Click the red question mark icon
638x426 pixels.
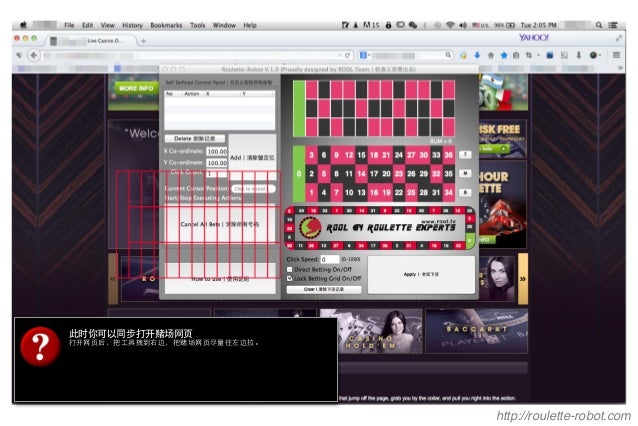(x=40, y=346)
